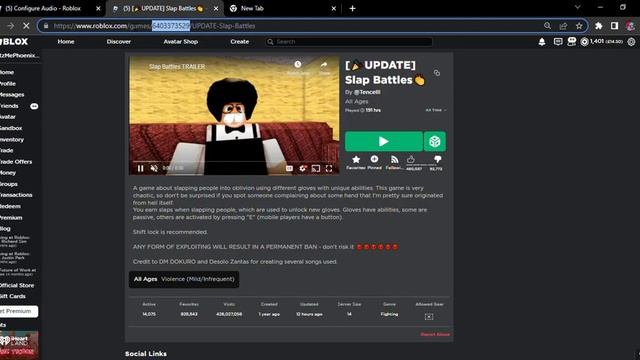Click the Home nav menu item

point(66,42)
